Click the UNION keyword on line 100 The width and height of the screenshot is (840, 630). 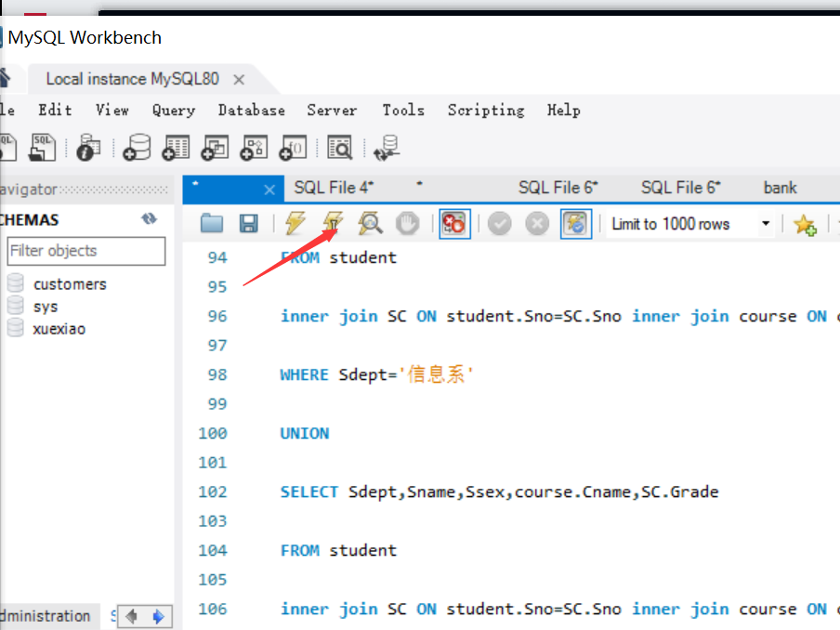point(305,433)
